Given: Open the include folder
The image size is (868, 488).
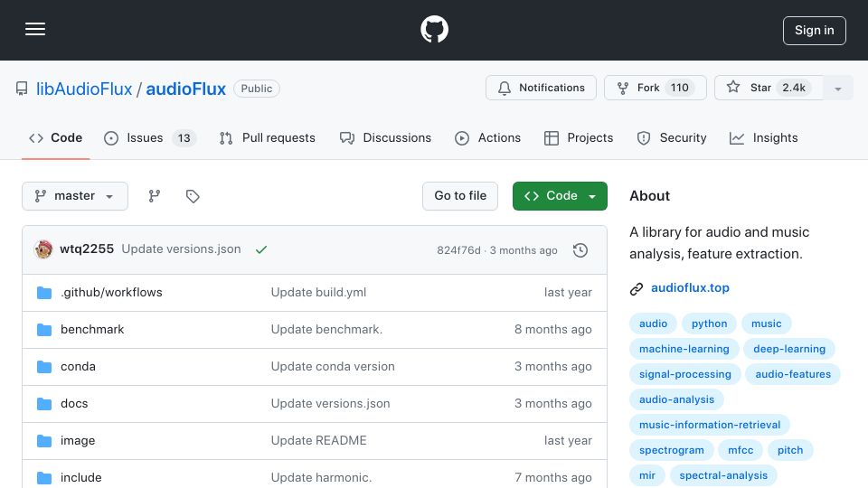Looking at the screenshot, I should (x=80, y=477).
